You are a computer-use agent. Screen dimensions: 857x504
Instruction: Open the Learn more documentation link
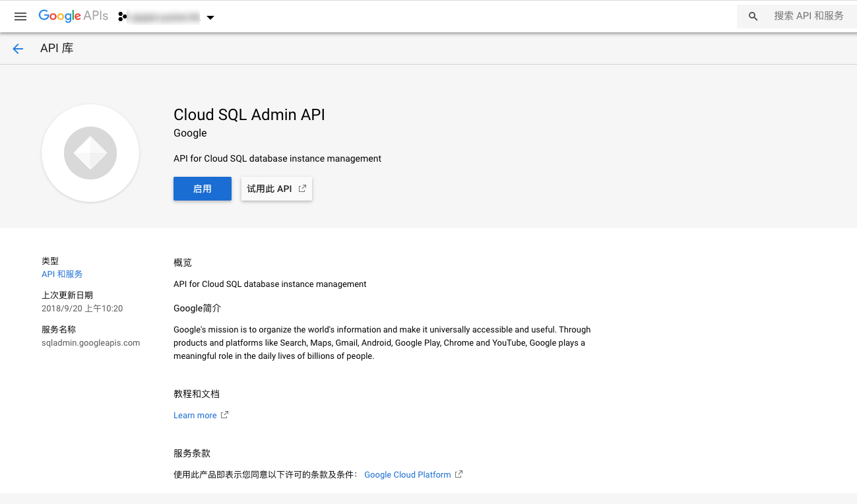pyautogui.click(x=195, y=416)
